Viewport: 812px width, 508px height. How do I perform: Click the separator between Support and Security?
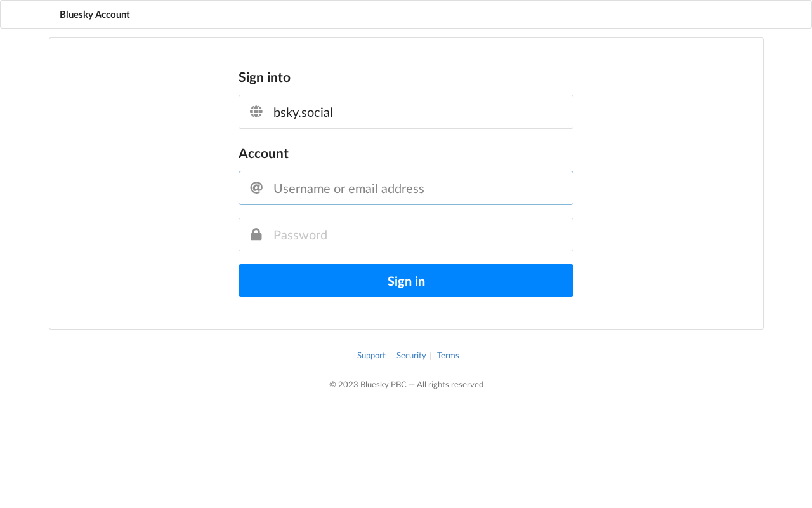point(390,356)
